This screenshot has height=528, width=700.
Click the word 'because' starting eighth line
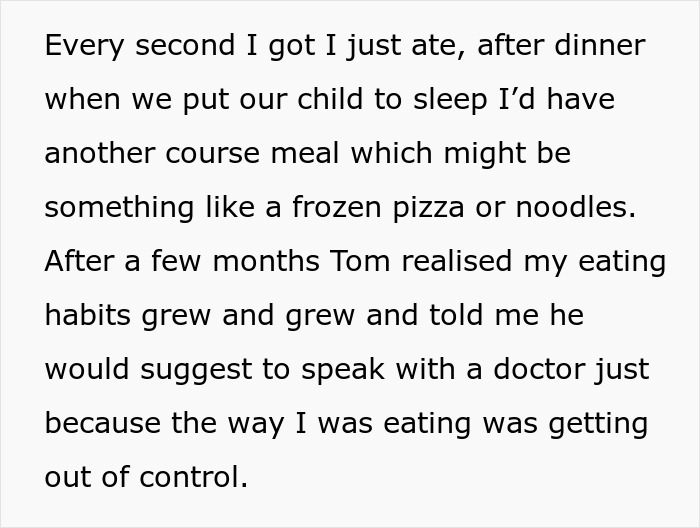103,423
